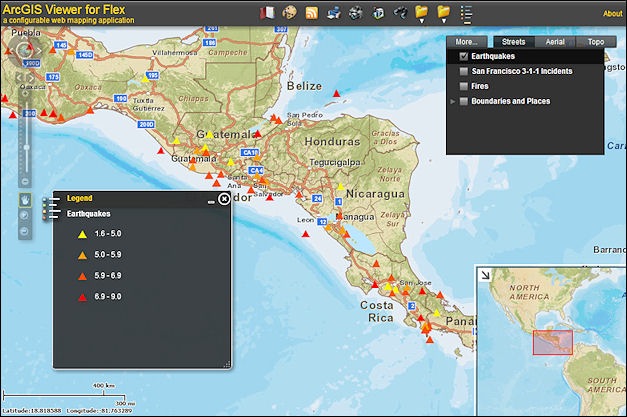Click the 3D cube widget icon
The height and width of the screenshot is (417, 627).
(x=377, y=13)
